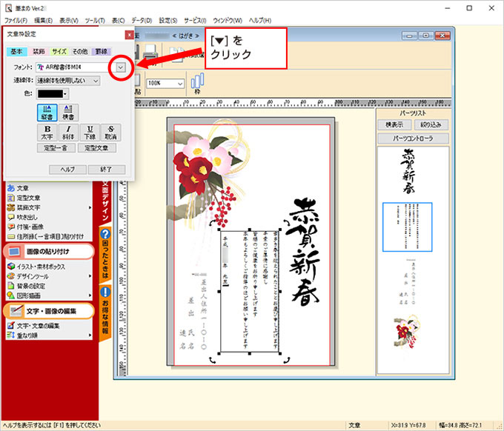Select horizontal writing 横書 button
The height and width of the screenshot is (431, 504).
click(68, 113)
